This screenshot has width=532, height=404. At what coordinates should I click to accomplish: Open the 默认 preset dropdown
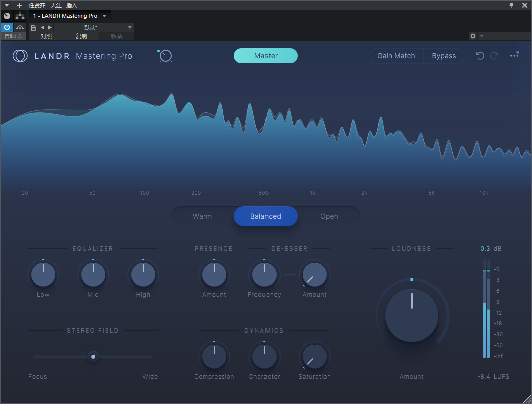coord(93,27)
